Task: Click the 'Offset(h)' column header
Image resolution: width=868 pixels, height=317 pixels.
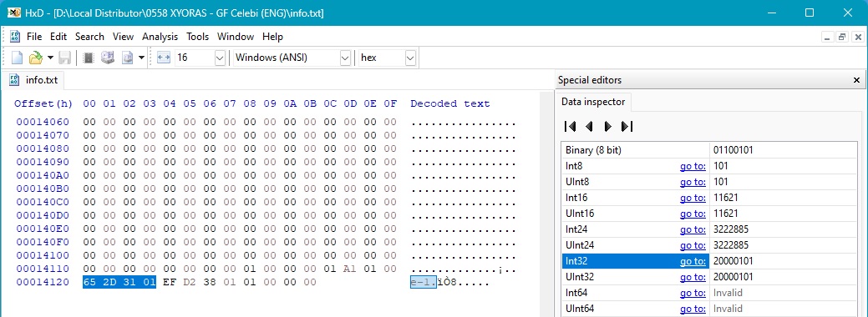Action: click(43, 103)
